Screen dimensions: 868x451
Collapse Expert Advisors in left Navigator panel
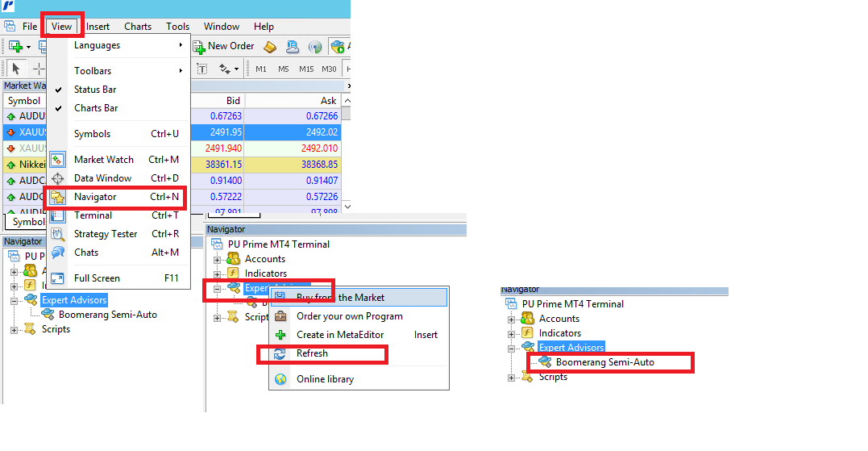[14, 301]
